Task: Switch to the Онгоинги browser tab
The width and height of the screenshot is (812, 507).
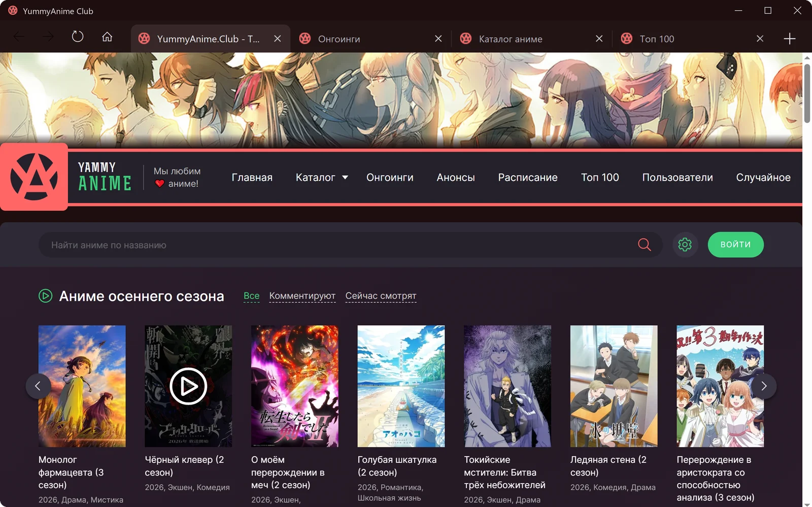Action: point(371,39)
